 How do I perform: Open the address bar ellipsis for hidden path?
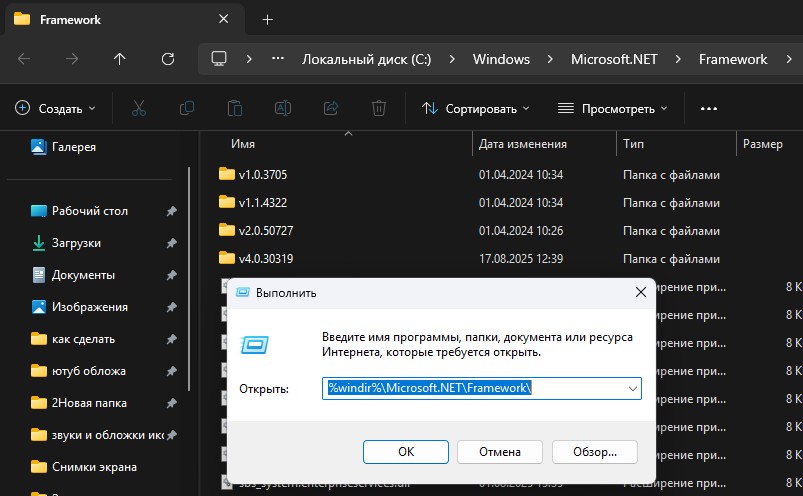point(278,59)
